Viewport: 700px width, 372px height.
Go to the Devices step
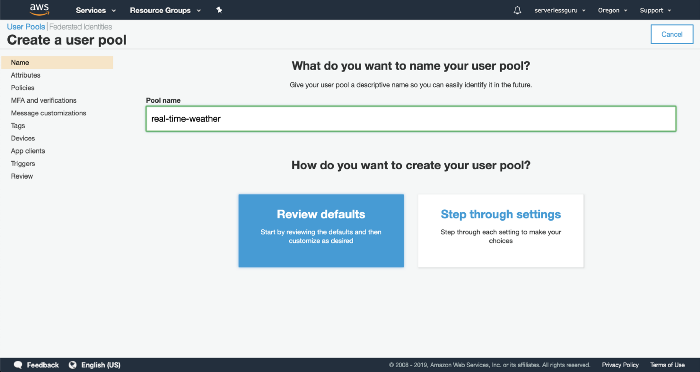[23, 138]
